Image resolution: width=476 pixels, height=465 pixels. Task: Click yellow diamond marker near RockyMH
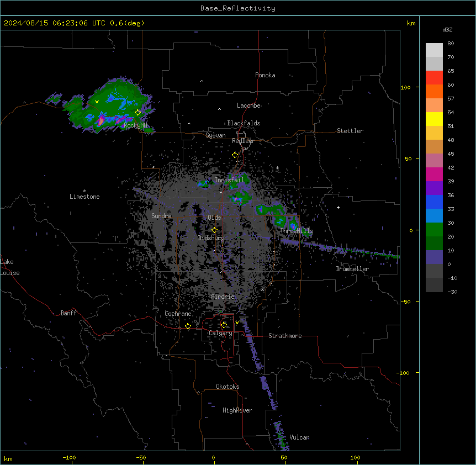(138, 113)
